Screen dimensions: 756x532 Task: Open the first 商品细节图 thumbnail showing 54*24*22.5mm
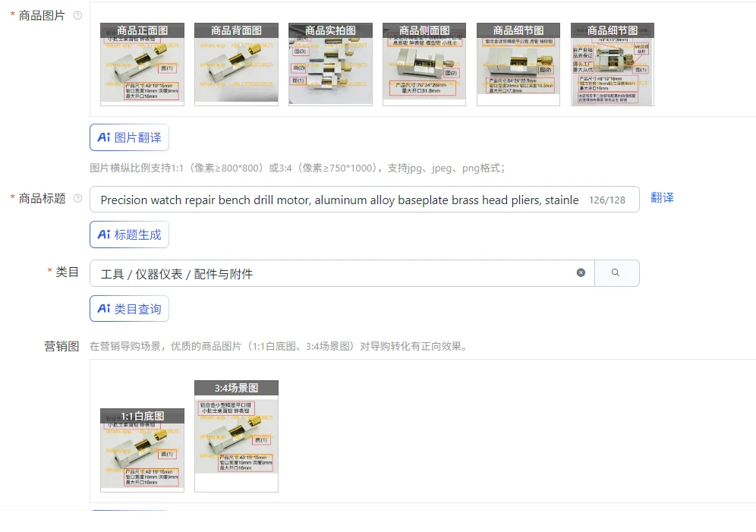tap(518, 64)
